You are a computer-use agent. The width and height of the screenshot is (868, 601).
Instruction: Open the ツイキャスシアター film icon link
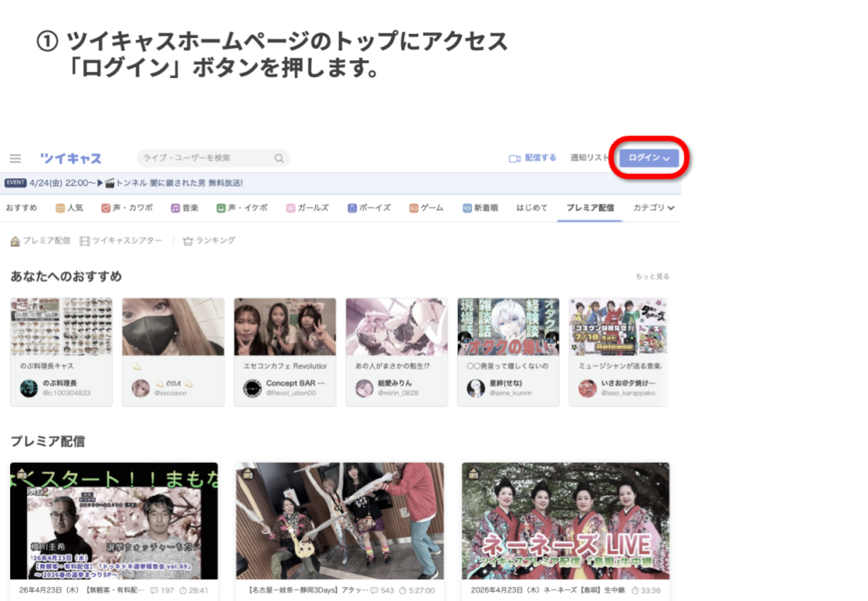click(x=85, y=242)
